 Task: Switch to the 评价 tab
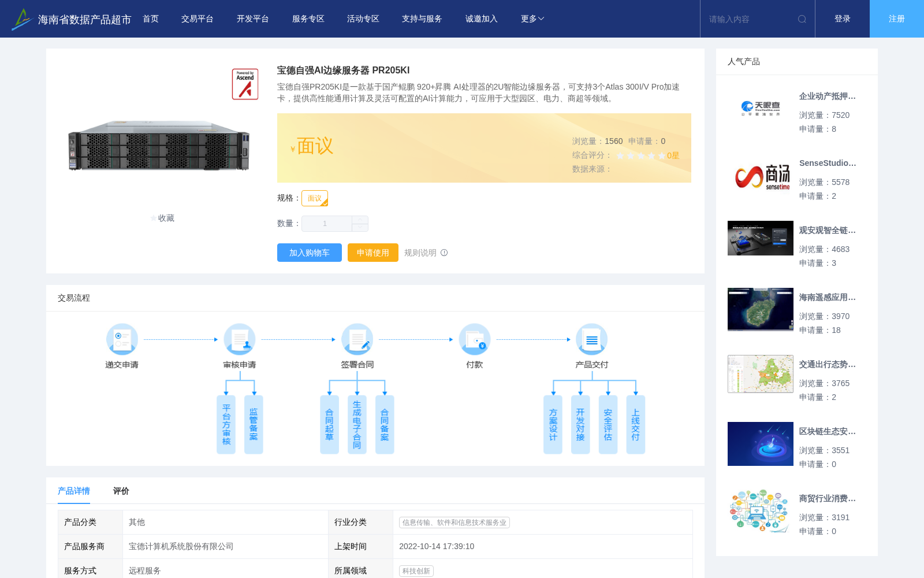click(x=121, y=491)
